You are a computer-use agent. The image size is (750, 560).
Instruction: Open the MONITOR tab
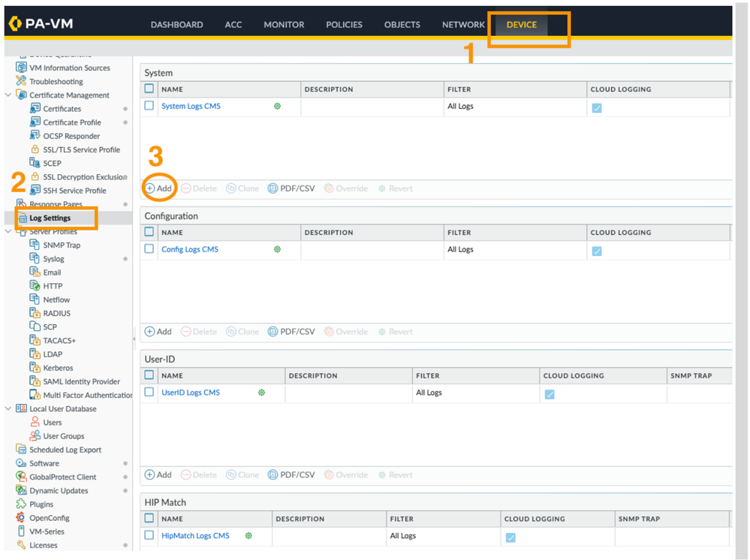[284, 25]
